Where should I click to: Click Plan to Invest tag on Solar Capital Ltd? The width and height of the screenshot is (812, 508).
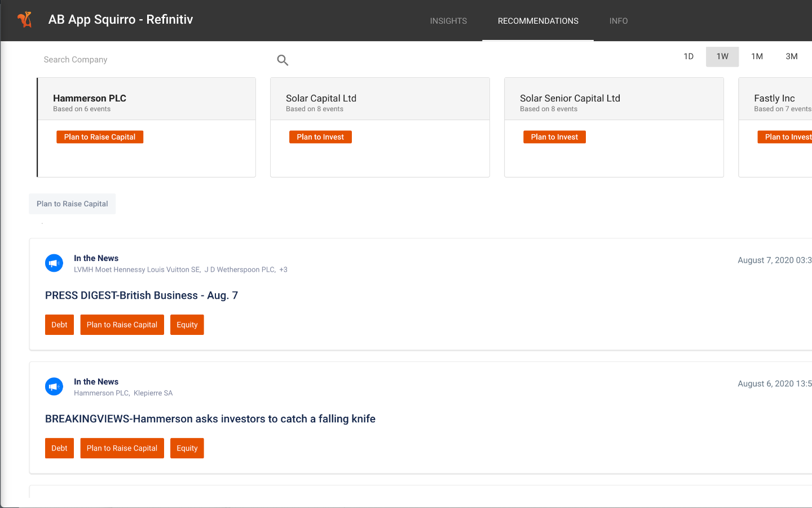(x=320, y=137)
